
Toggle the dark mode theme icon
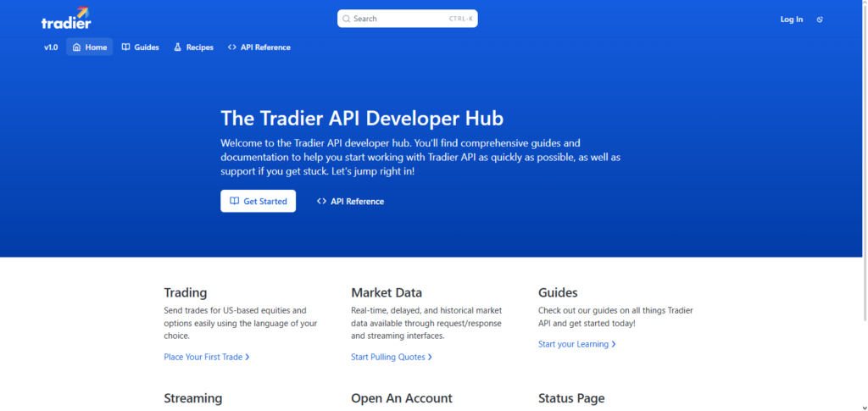pyautogui.click(x=820, y=19)
